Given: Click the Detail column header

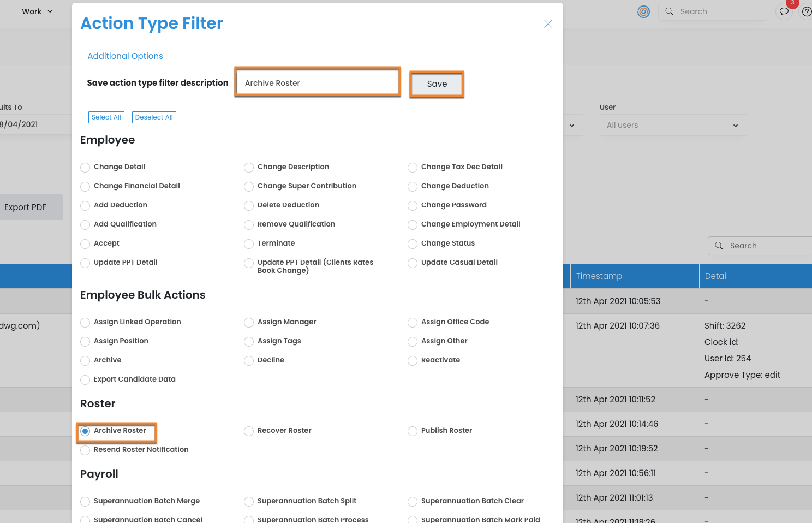Looking at the screenshot, I should (x=716, y=276).
